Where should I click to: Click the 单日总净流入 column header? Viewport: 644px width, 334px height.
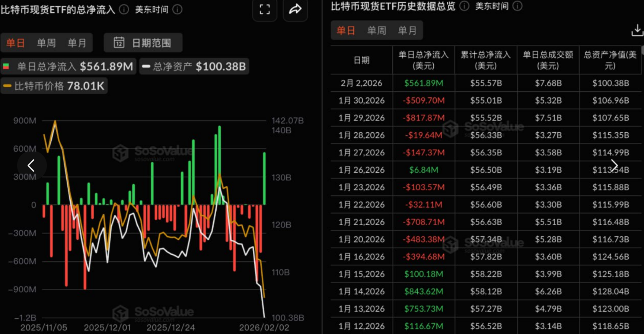pos(423,60)
